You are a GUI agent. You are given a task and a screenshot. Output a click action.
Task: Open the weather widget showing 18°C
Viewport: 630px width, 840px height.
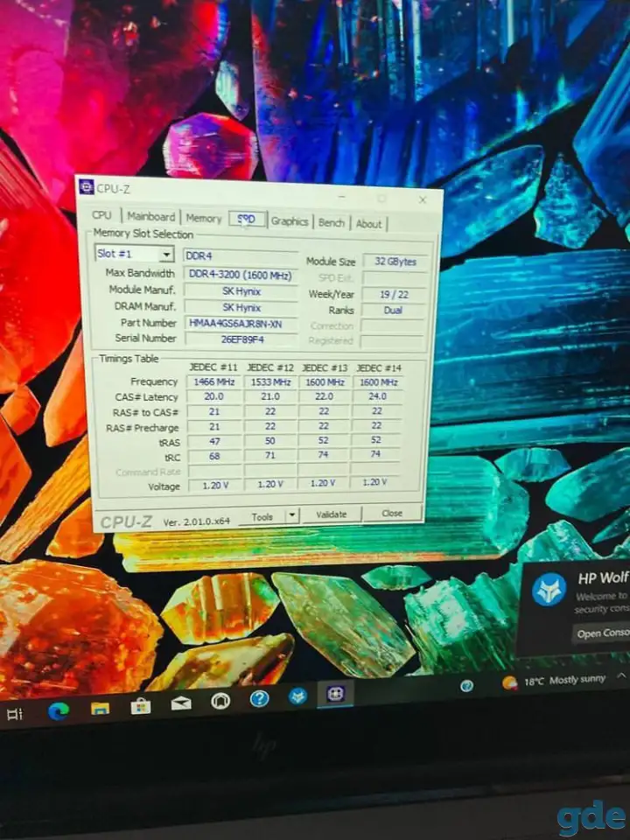click(x=554, y=681)
